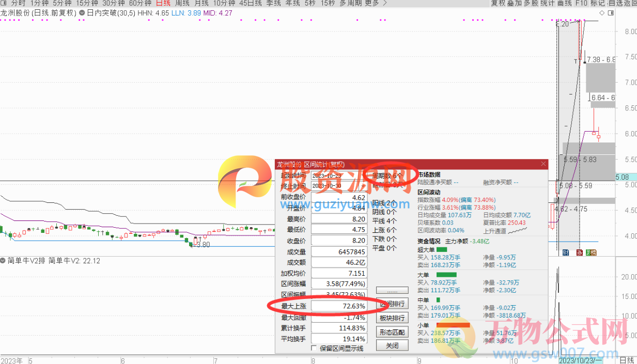Click the 最高价 value field 8.20
Viewport: 637px width, 364px height.
[x=339, y=219]
